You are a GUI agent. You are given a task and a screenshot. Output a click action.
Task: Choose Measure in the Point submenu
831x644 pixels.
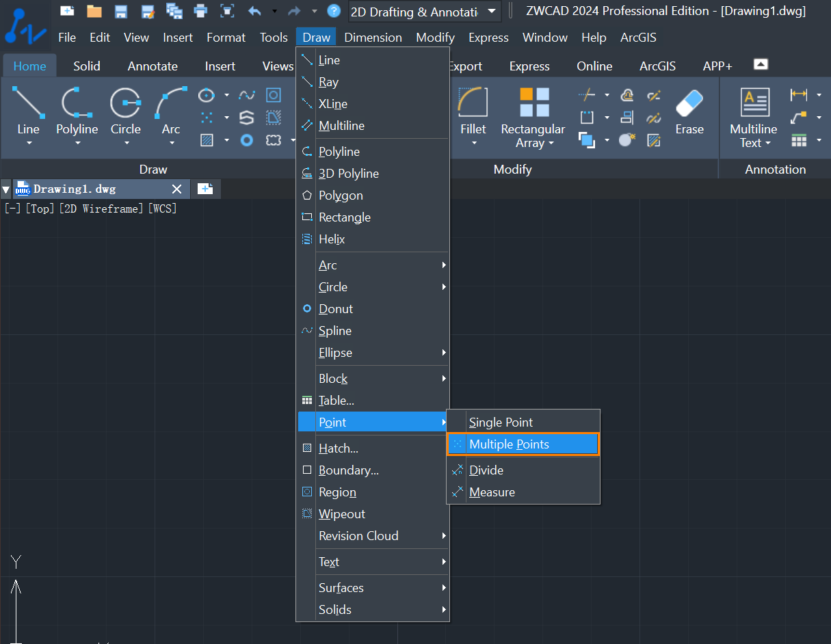523,492
